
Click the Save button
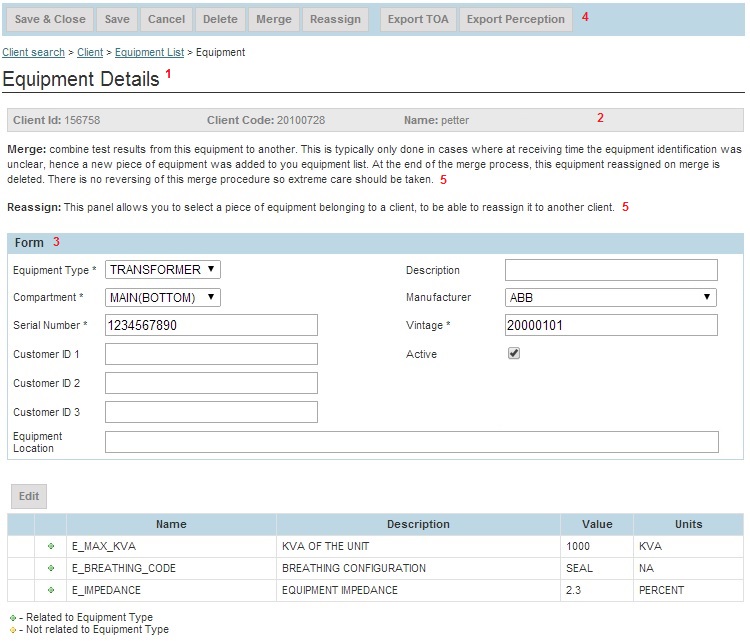point(117,19)
